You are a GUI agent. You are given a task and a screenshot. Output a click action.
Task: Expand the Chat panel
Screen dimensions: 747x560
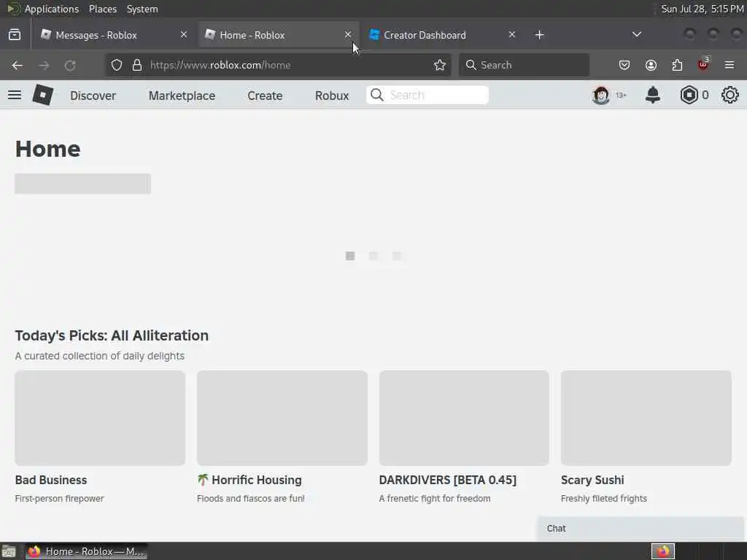[x=640, y=529]
